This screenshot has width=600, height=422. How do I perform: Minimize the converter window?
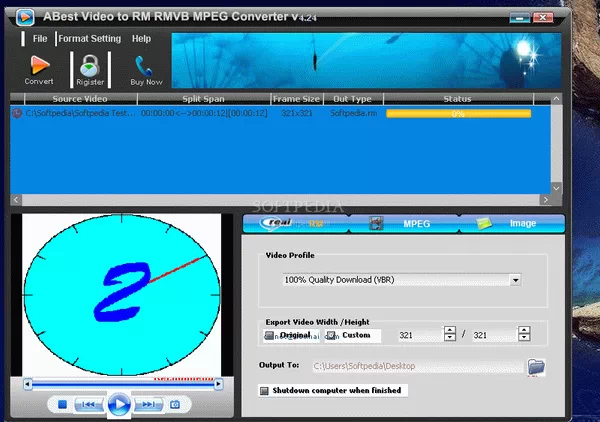tap(520, 17)
